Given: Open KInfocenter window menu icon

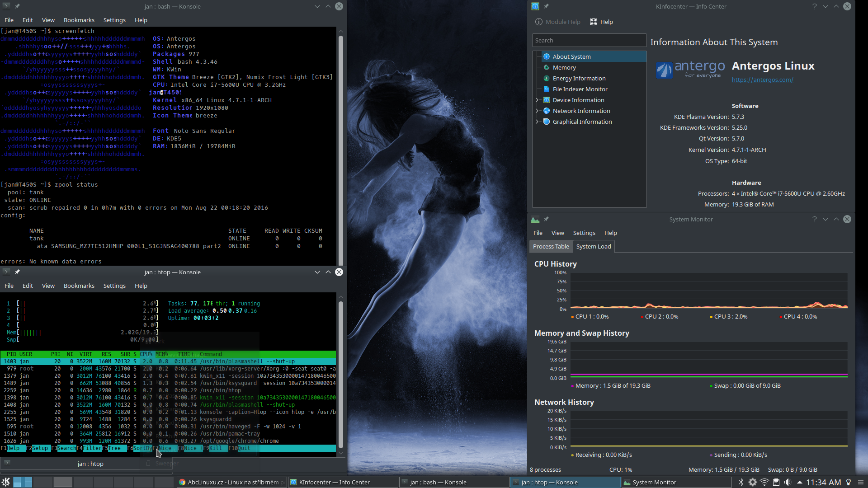Looking at the screenshot, I should tap(535, 6).
